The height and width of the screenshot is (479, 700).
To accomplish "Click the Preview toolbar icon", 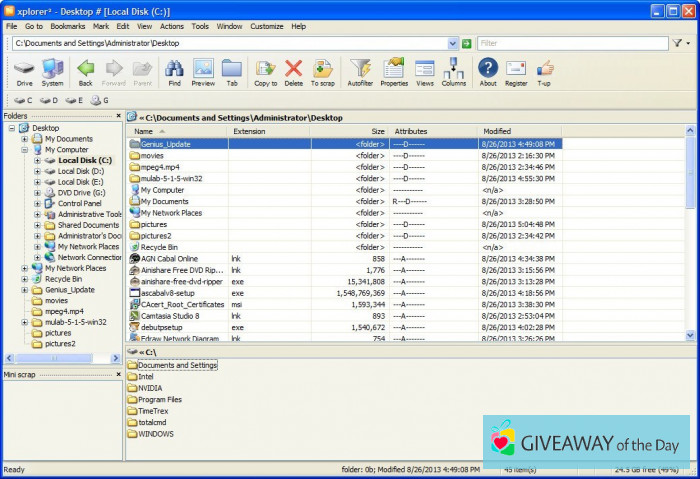I will [203, 70].
